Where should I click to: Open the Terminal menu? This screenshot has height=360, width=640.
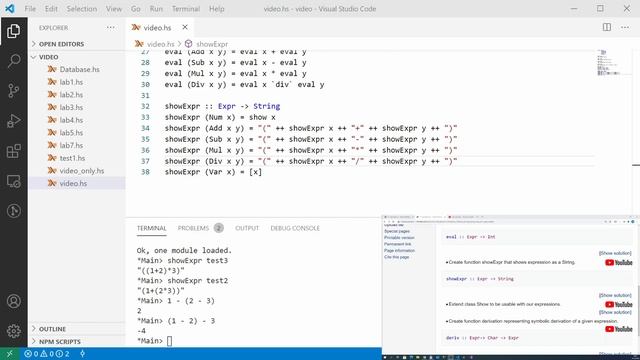(x=186, y=9)
